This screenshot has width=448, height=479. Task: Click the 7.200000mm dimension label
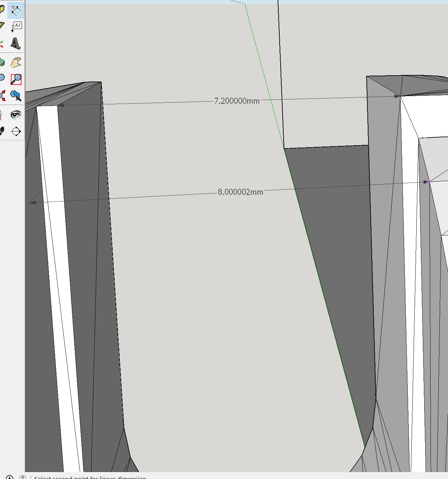click(x=237, y=101)
